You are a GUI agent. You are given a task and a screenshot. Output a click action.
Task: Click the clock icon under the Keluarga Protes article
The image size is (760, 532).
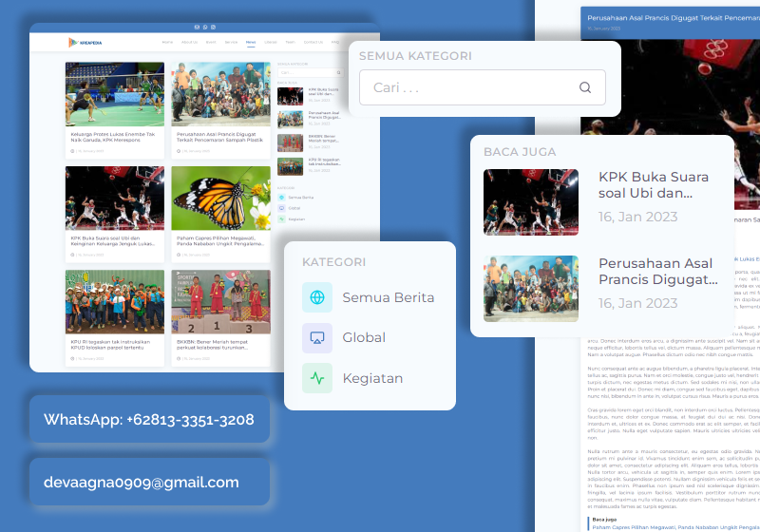[73, 151]
